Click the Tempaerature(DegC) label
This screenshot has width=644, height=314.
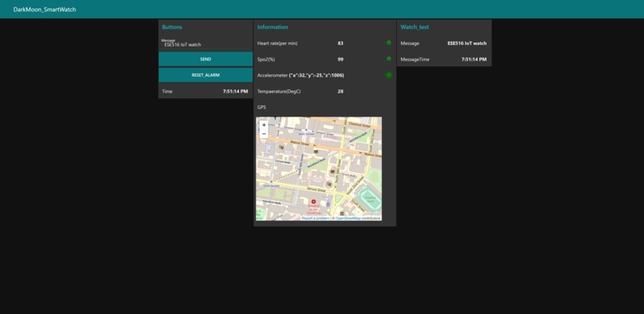[x=279, y=92]
